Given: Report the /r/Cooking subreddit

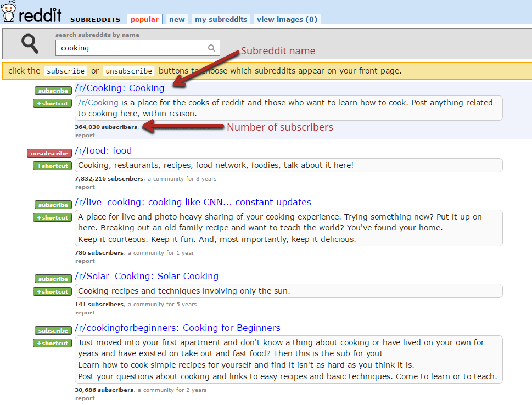Looking at the screenshot, I should tap(85, 136).
